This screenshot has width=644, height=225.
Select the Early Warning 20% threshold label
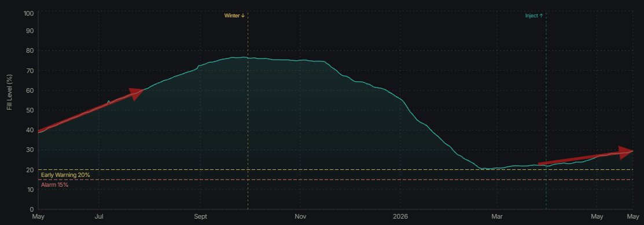[x=65, y=175]
